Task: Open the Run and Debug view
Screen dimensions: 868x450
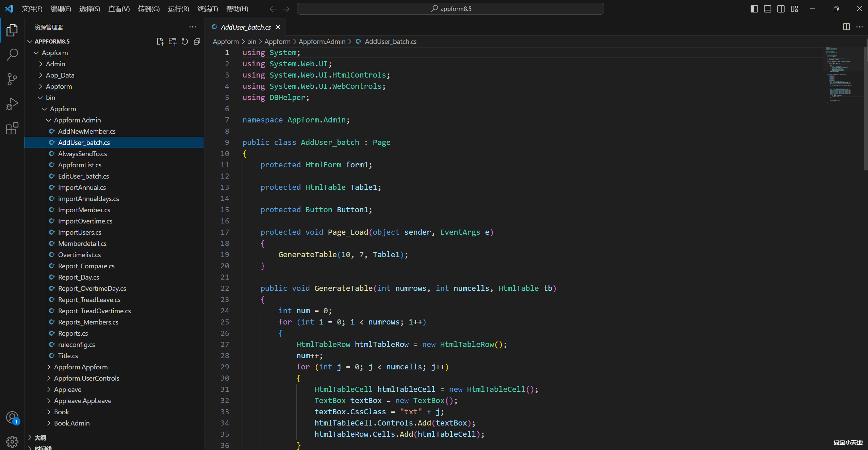Action: coord(12,104)
